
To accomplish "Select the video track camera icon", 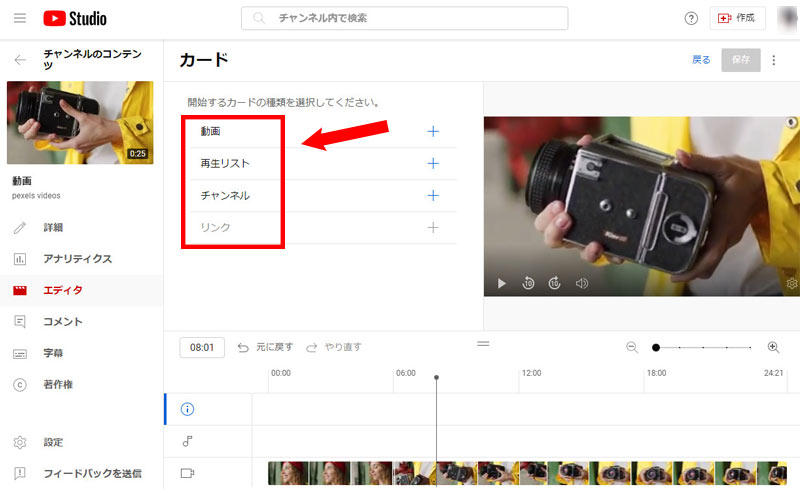I will pyautogui.click(x=187, y=473).
